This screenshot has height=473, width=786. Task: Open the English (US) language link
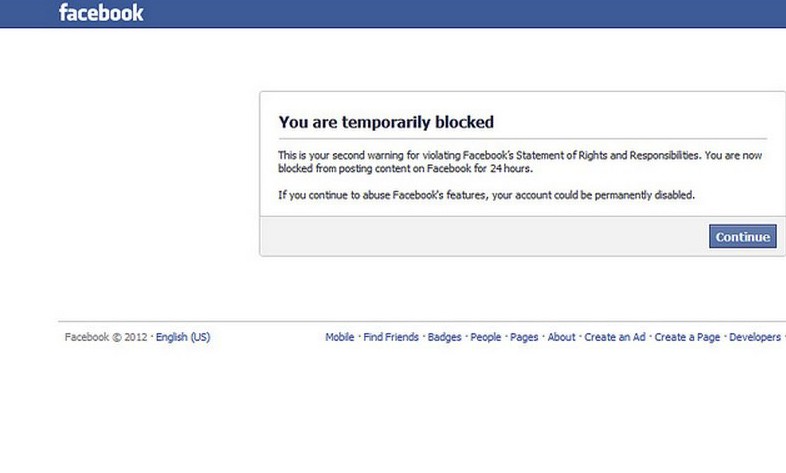183,337
